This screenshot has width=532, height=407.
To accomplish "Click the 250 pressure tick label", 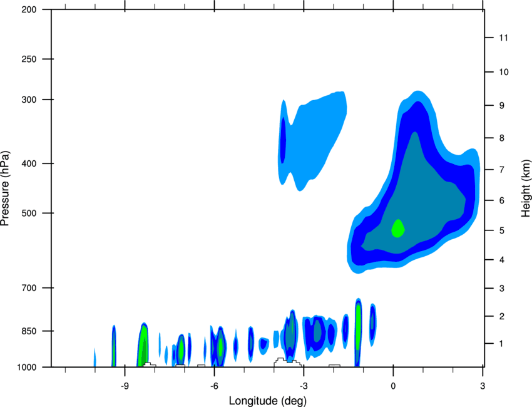I will pyautogui.click(x=29, y=59).
